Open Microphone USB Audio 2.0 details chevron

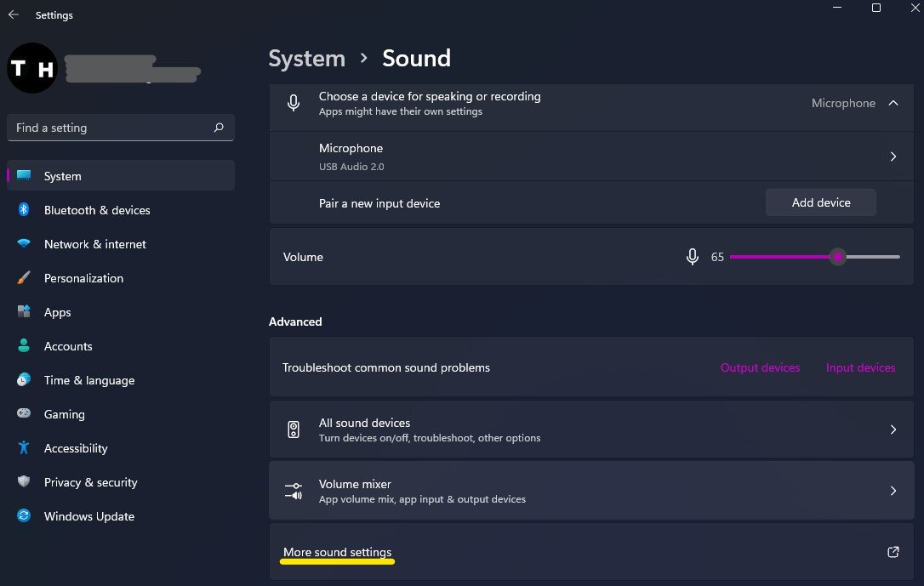coord(893,156)
